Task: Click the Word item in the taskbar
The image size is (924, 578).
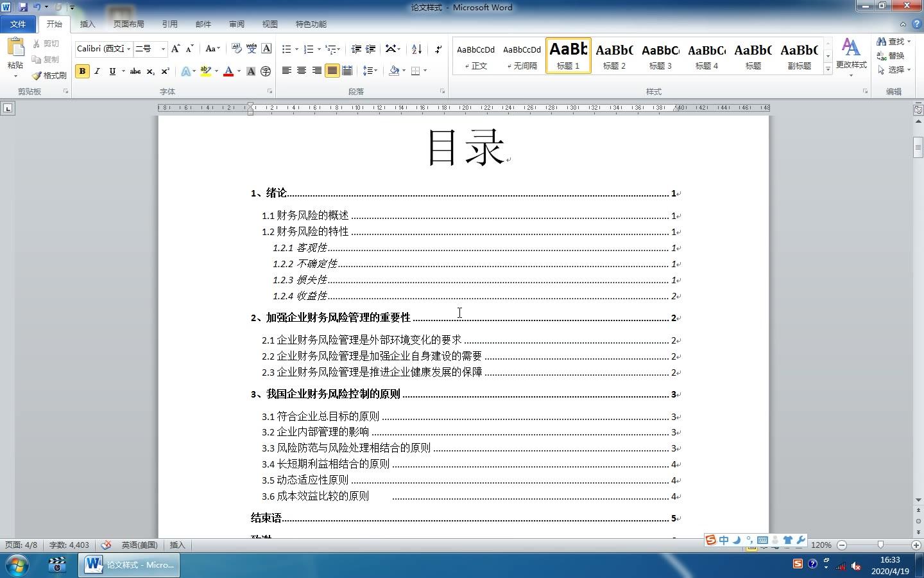Action: 130,565
